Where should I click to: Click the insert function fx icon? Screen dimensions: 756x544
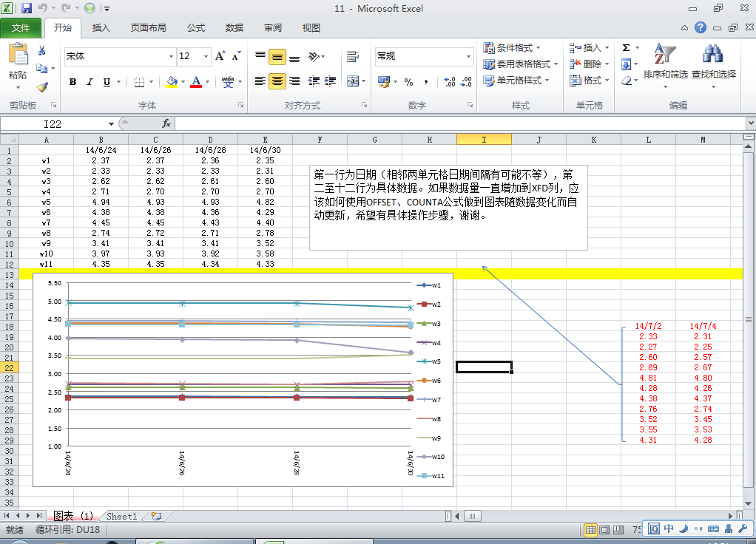(x=166, y=124)
